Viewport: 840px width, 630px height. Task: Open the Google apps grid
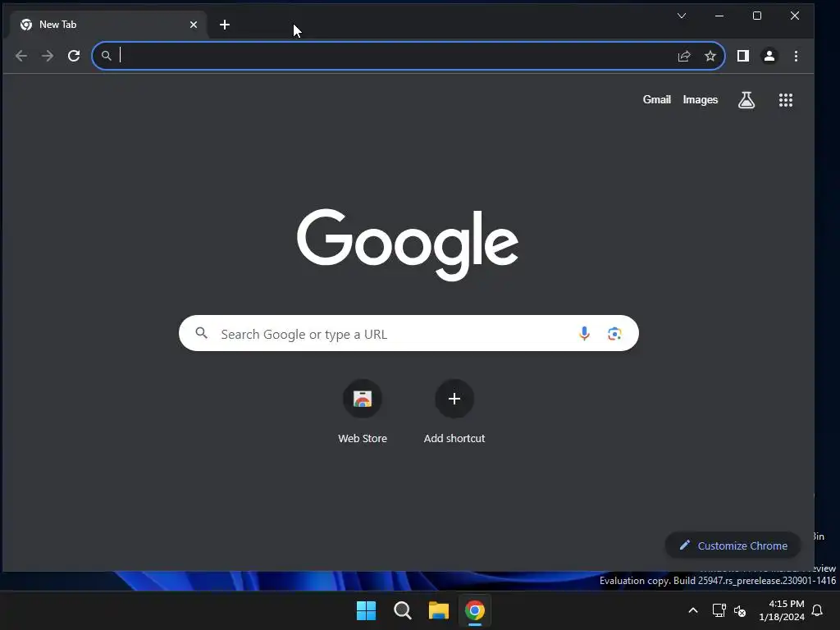click(x=785, y=99)
